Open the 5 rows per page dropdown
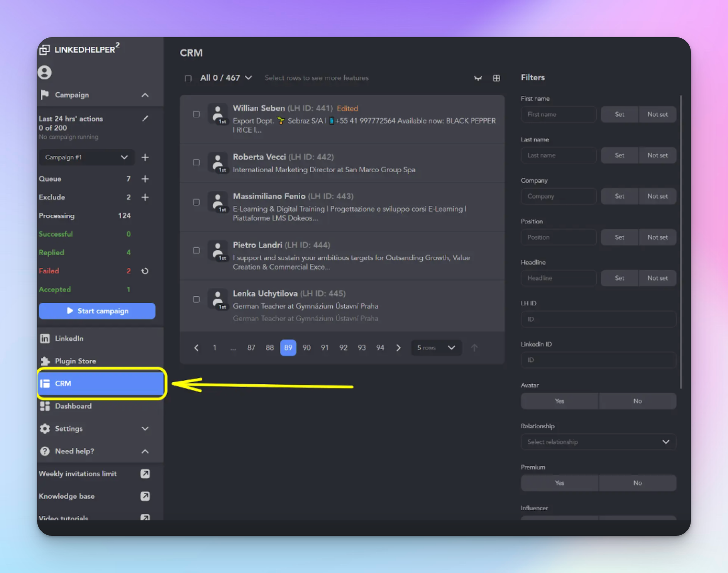 (436, 348)
